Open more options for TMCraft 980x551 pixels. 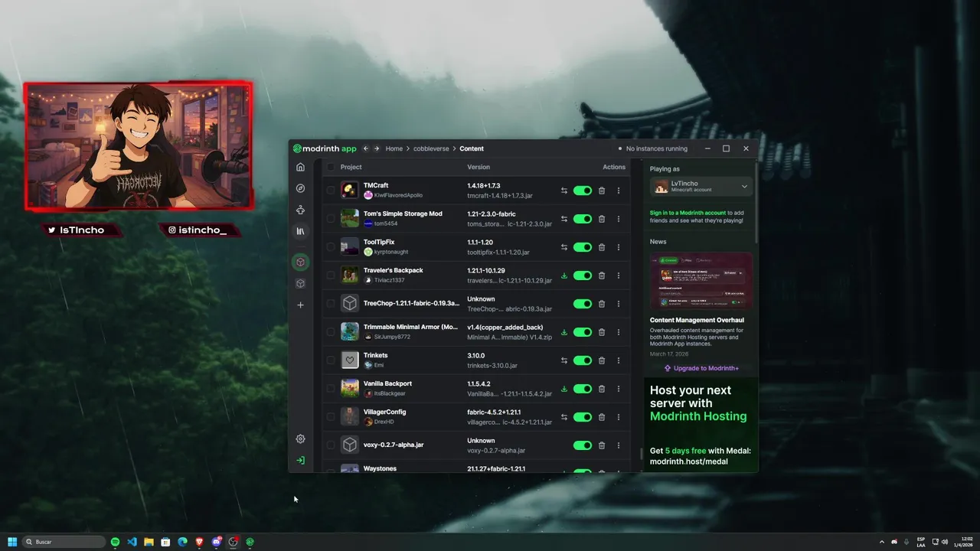pos(619,191)
